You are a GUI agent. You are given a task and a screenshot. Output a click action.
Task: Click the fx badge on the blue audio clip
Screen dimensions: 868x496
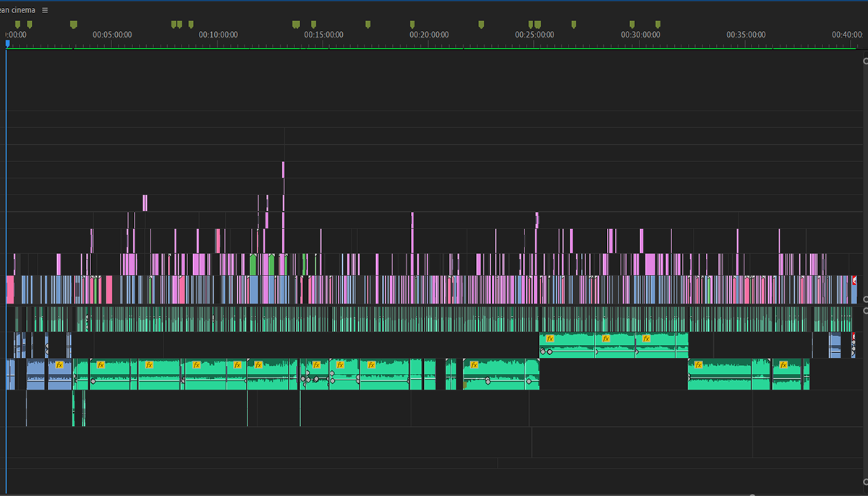pos(60,365)
